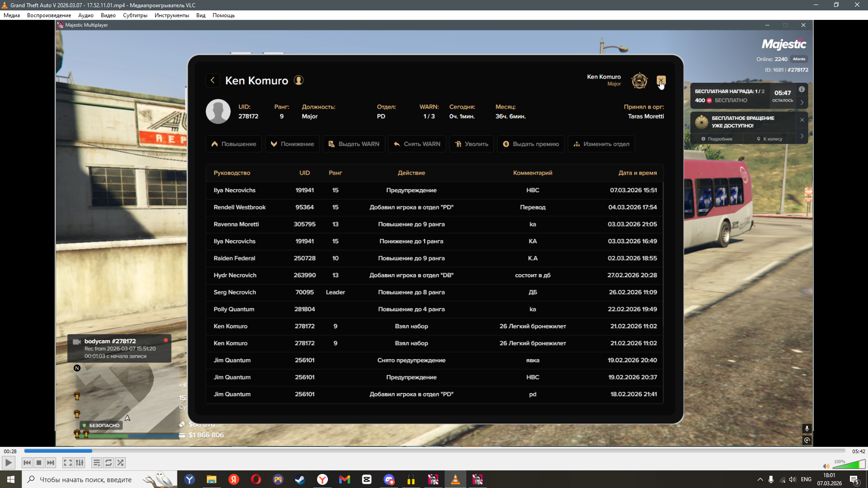
Task: Mute audio via speaker icon
Action: coord(826,466)
